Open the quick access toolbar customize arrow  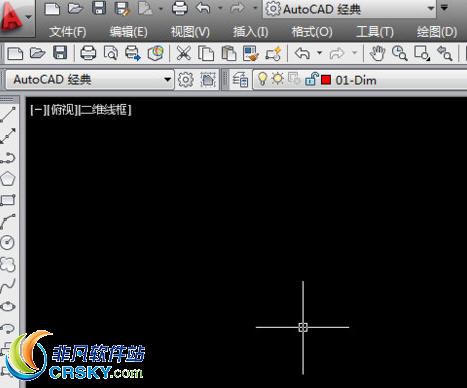coord(444,7)
